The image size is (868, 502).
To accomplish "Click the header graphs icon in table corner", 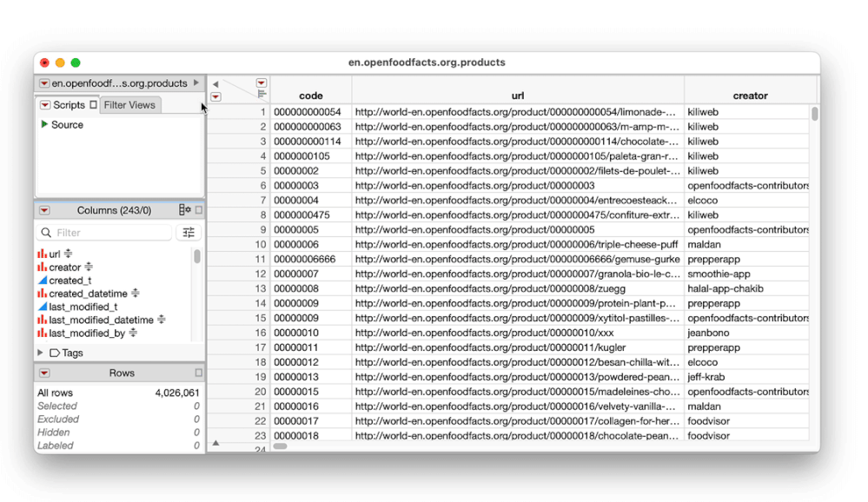I will (x=262, y=94).
